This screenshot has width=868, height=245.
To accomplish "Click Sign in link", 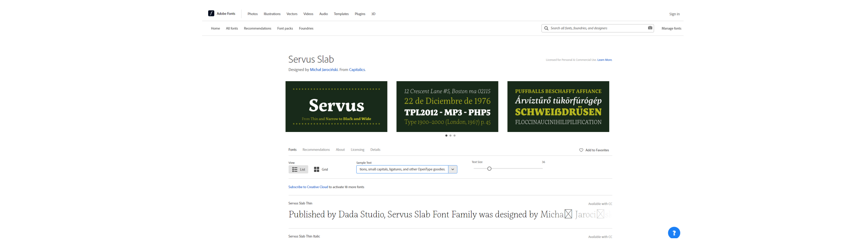I will coord(674,14).
